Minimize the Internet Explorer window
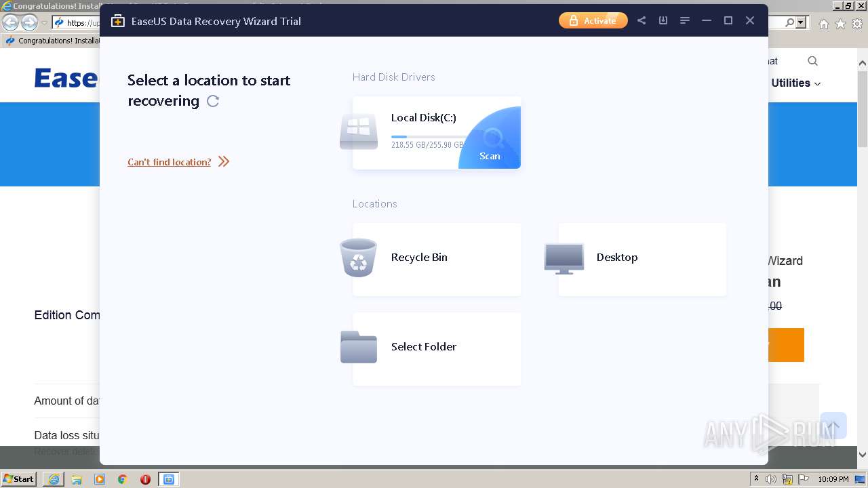Screen dimensions: 868x488 click(x=838, y=6)
